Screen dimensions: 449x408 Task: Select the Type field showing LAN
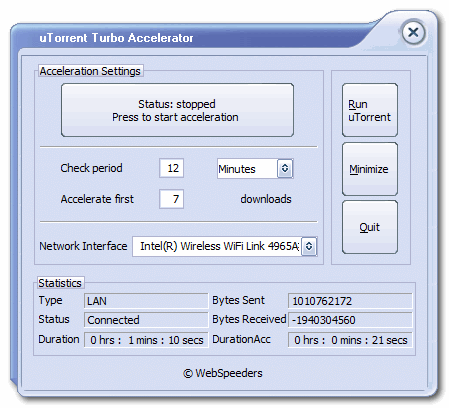(146, 301)
